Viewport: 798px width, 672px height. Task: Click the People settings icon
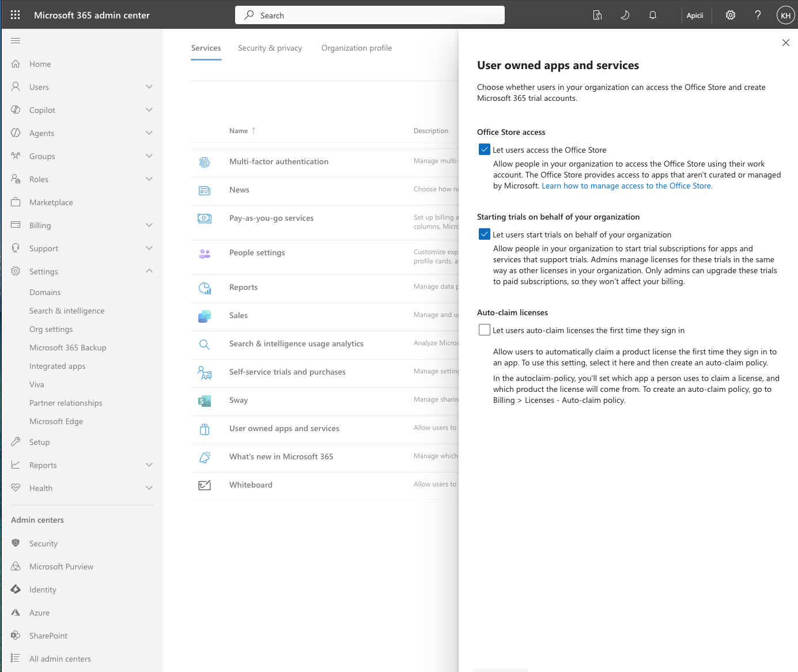coord(205,254)
